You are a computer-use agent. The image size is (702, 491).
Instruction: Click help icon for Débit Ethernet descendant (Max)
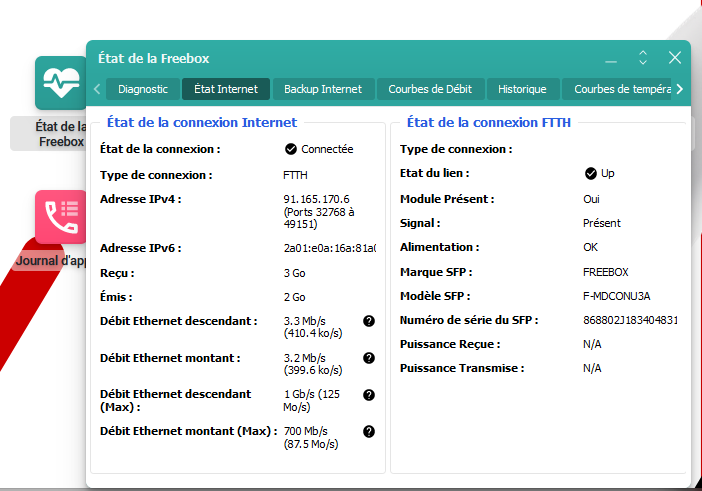click(x=369, y=395)
